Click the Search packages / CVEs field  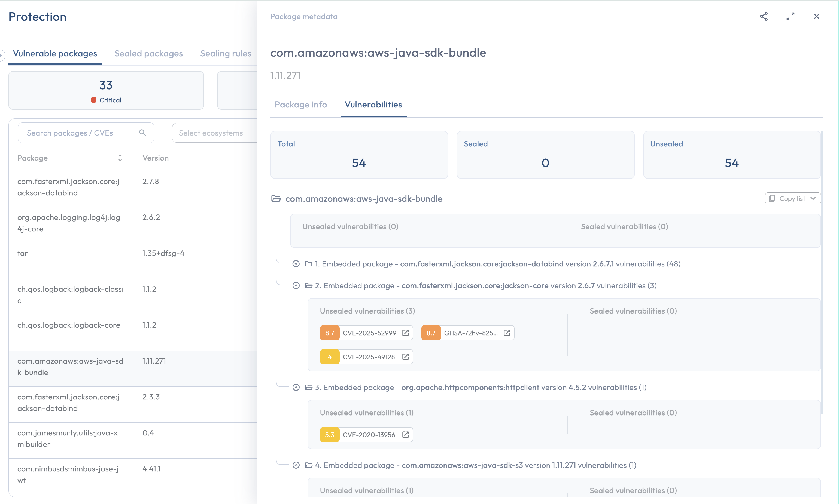click(86, 133)
